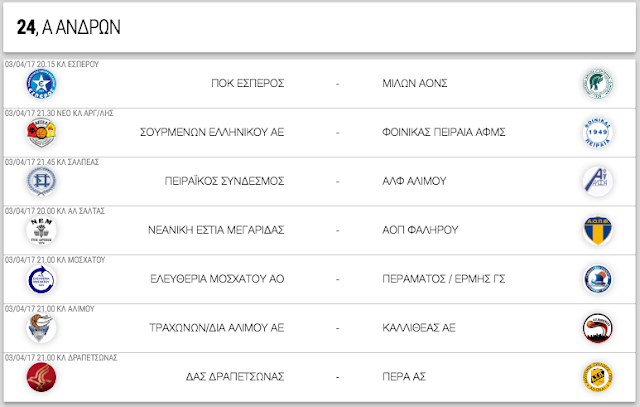Viewport: 640px width, 407px height.
Task: Click the ΔΑΣ ΔΡΑΠΕΤΣΩΝΑΣ red emblem
Action: point(41,377)
